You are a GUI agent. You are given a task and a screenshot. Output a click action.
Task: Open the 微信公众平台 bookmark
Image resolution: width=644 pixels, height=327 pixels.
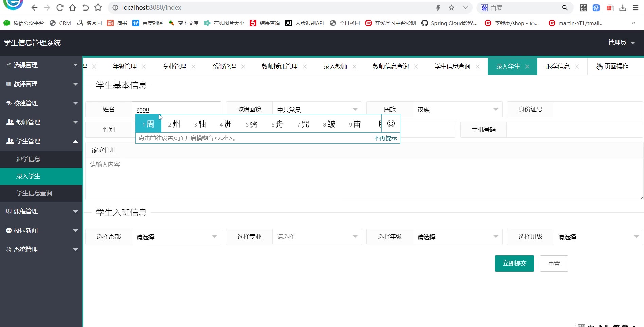click(24, 23)
